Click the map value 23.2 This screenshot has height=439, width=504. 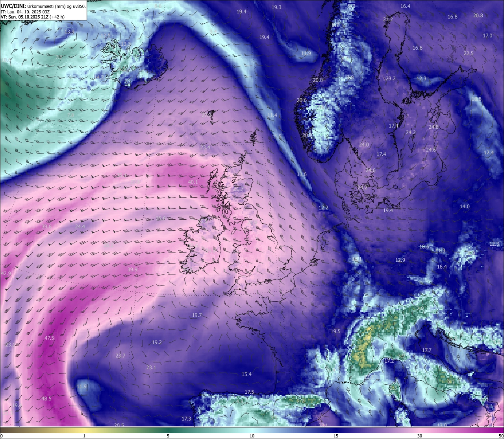tap(391, 78)
